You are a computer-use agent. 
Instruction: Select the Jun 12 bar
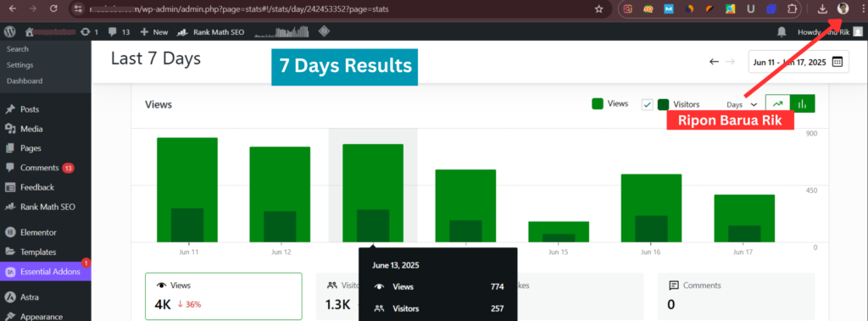tap(280, 194)
